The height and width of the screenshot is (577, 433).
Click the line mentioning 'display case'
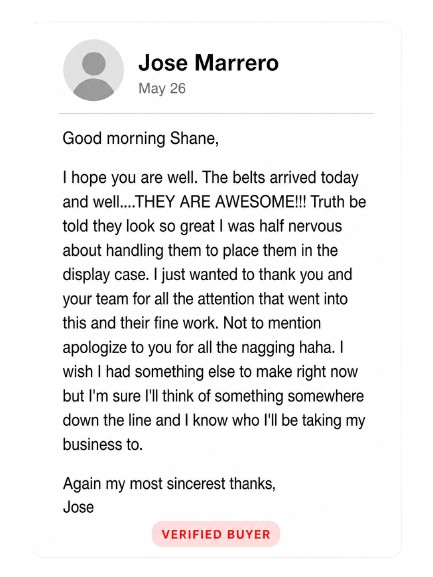tap(207, 275)
